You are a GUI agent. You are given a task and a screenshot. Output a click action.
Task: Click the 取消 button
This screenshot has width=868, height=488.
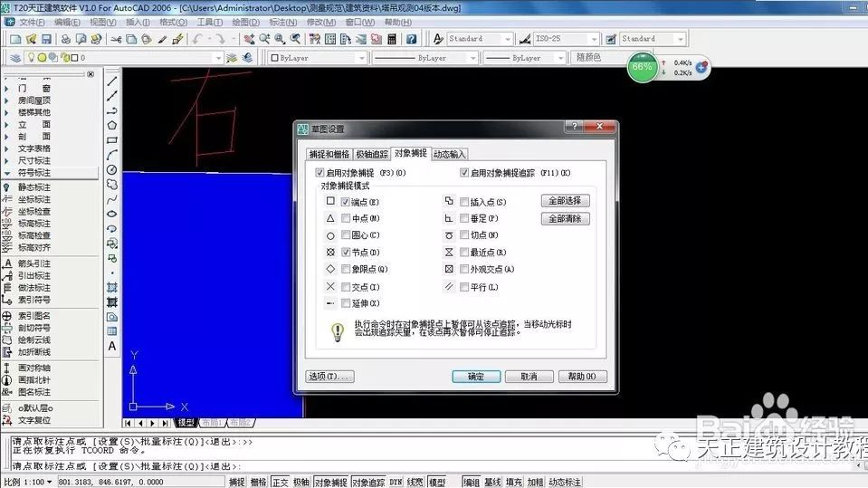[x=529, y=377]
